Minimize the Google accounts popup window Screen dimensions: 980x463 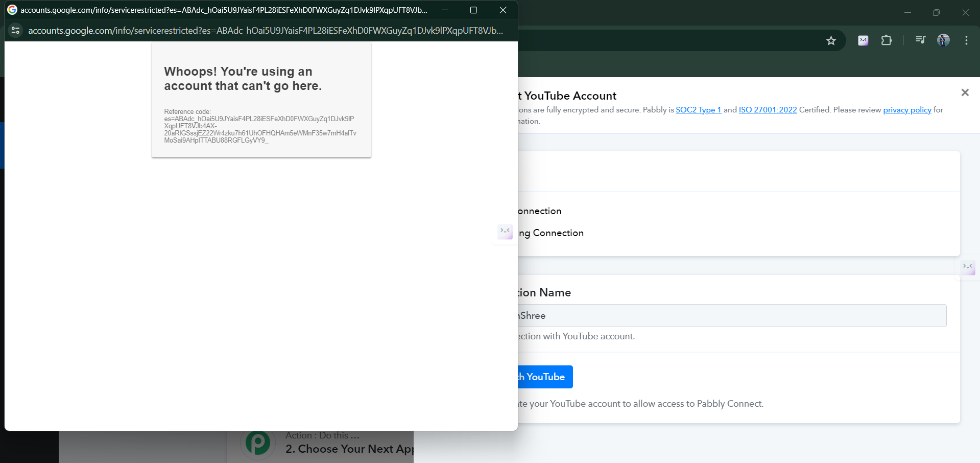(445, 10)
